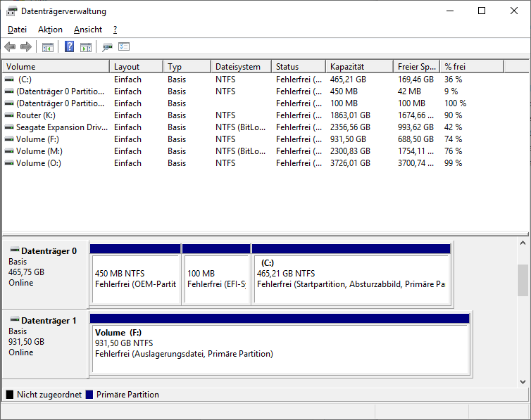This screenshot has width=531, height=420.
Task: Click the disk icon next to Datenträger 0
Action: click(15, 250)
